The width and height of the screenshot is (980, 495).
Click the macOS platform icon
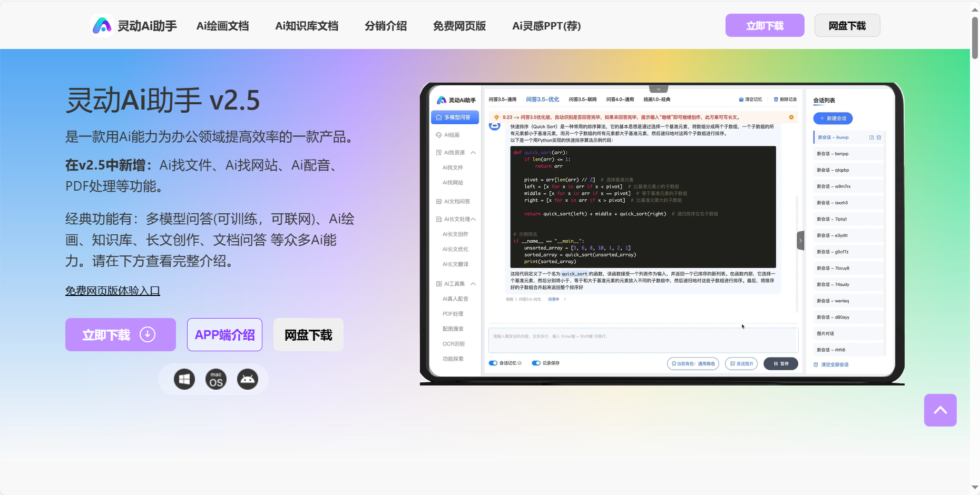tap(216, 379)
